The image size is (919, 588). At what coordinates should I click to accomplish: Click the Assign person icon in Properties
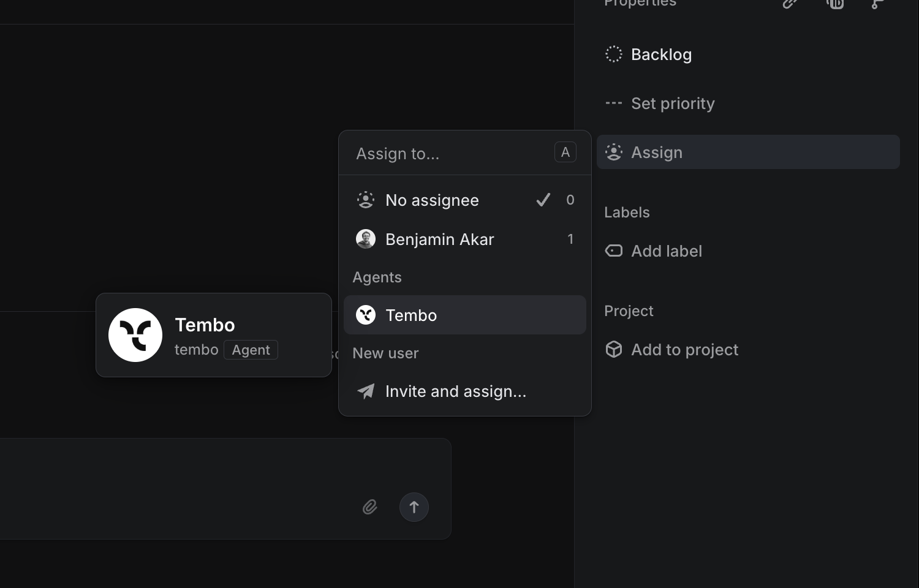pyautogui.click(x=613, y=152)
